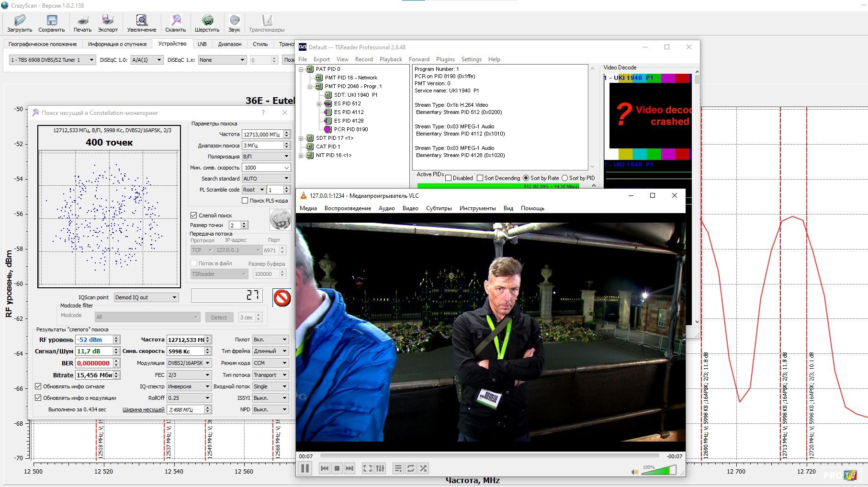Viewport: 868px width, 487px height.
Task: Open the Plugins menu in TSReader
Action: click(445, 59)
